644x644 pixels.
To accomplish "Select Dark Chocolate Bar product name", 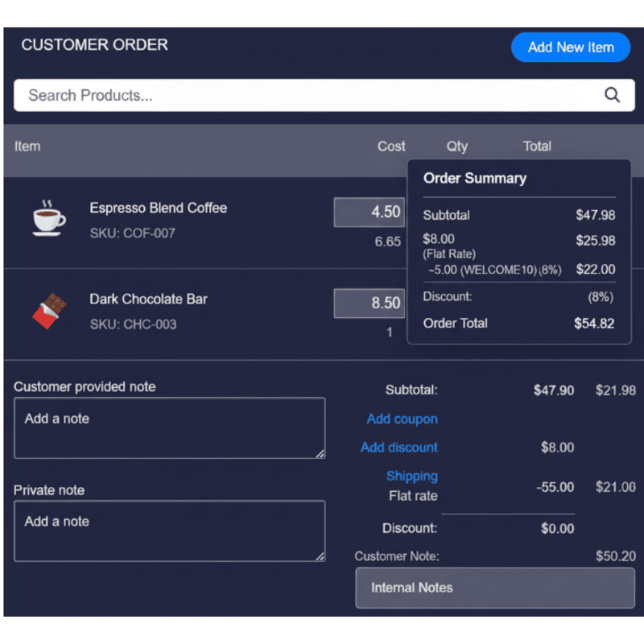I will coord(148,299).
